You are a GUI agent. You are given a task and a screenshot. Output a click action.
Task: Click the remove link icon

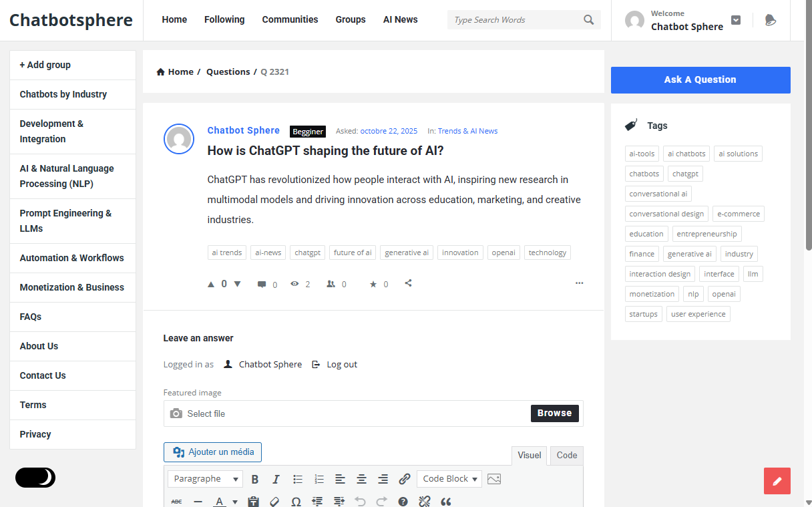tap(424, 501)
